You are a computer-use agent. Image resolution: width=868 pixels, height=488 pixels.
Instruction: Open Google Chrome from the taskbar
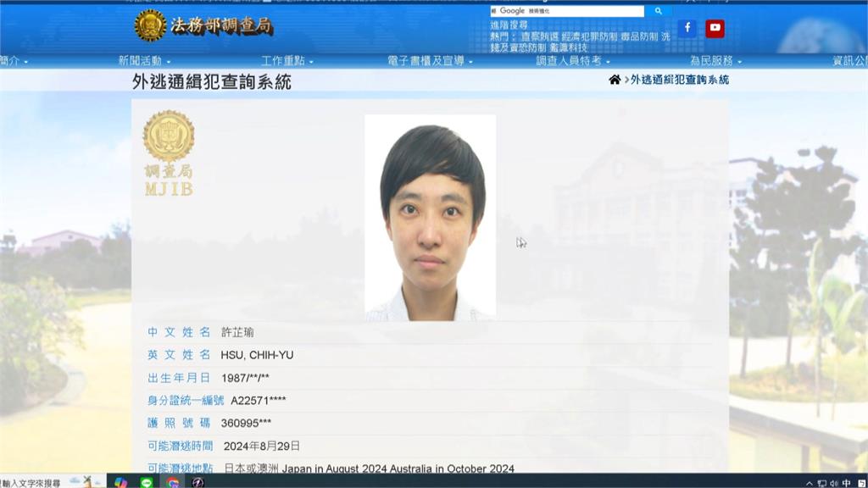(173, 482)
